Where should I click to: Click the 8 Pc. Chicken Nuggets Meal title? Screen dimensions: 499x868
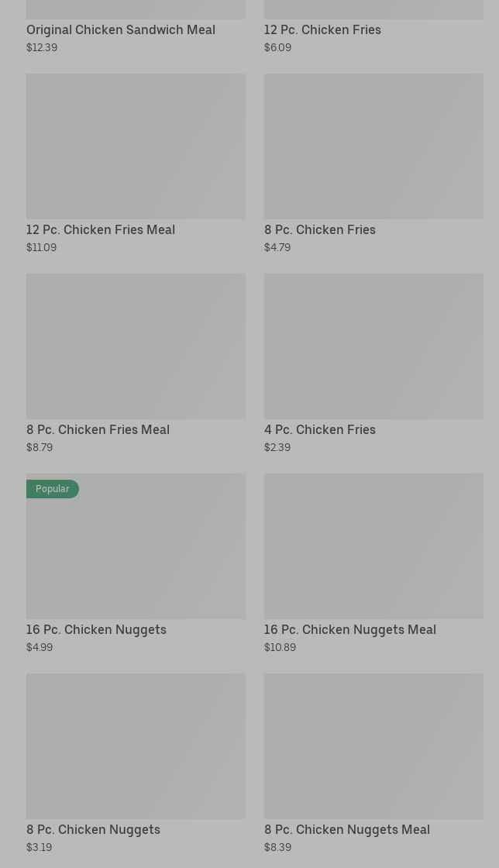346,829
